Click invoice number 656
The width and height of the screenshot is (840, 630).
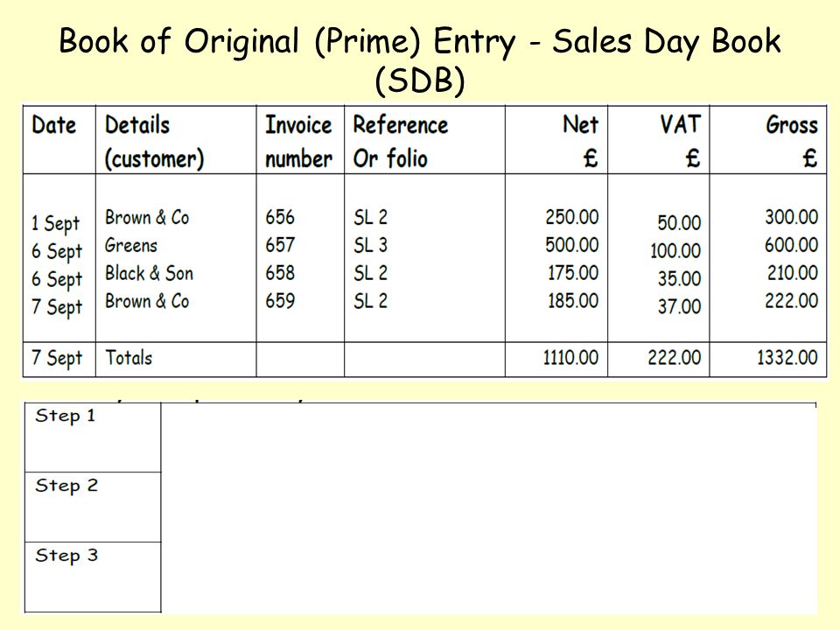point(280,217)
